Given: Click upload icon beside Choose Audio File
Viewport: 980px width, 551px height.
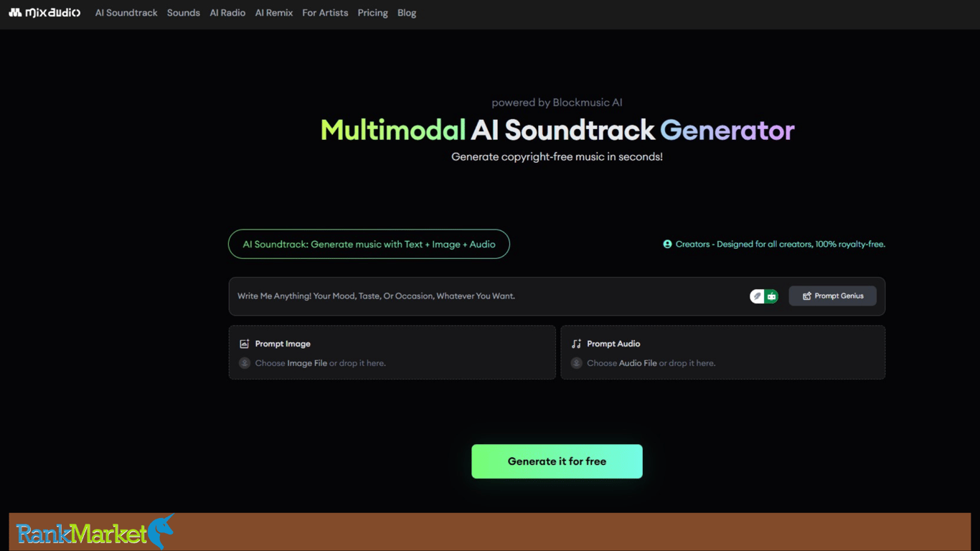Looking at the screenshot, I should (576, 363).
